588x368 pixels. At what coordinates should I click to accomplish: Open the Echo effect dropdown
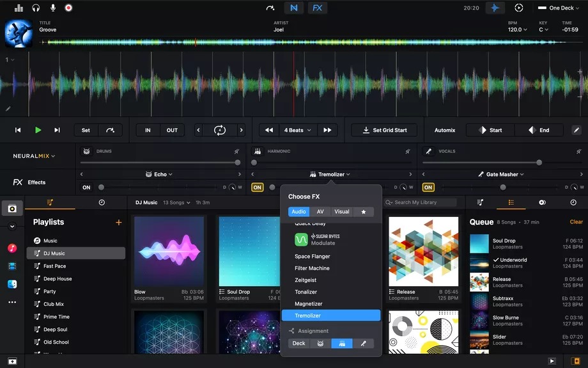(x=159, y=174)
